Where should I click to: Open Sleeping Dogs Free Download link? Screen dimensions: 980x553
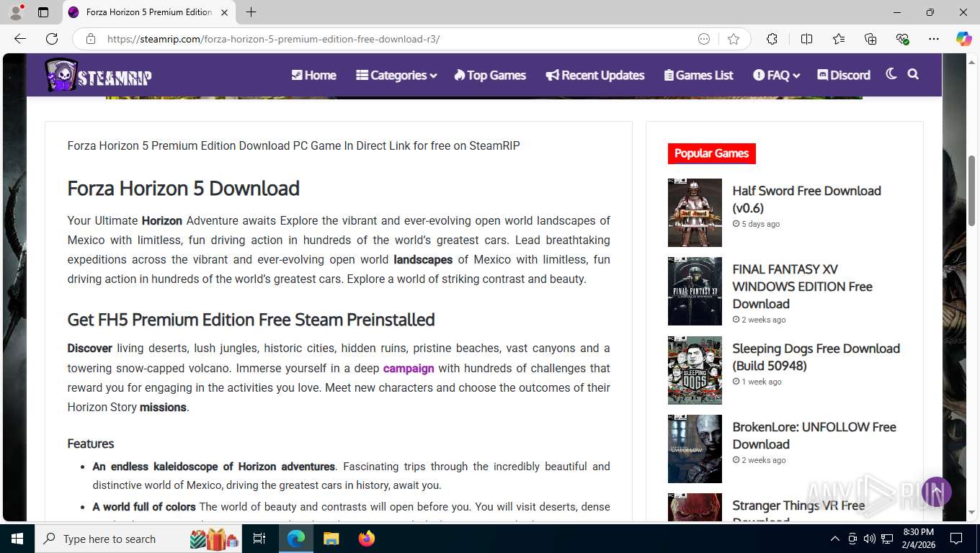tap(816, 357)
